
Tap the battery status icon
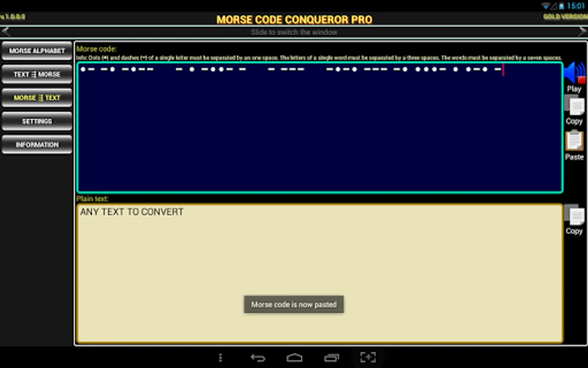click(x=561, y=6)
